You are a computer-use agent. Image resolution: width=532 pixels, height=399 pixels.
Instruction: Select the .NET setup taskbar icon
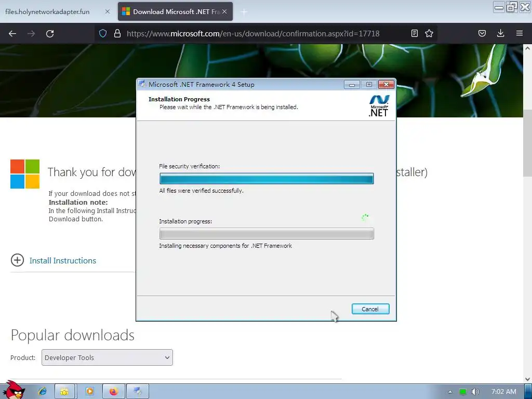click(137, 392)
